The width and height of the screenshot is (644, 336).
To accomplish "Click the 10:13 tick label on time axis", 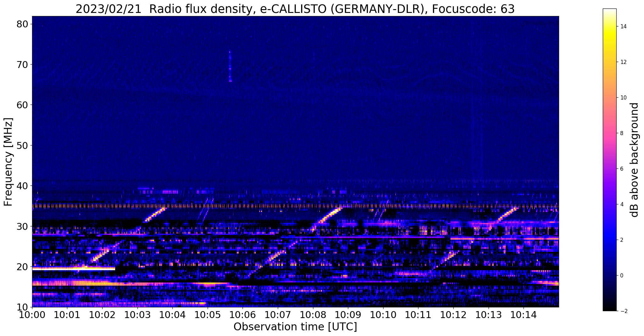I will tap(488, 315).
